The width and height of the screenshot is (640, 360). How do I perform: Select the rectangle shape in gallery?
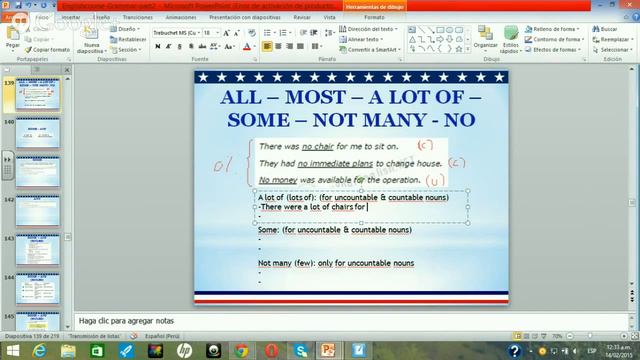tap(440, 30)
